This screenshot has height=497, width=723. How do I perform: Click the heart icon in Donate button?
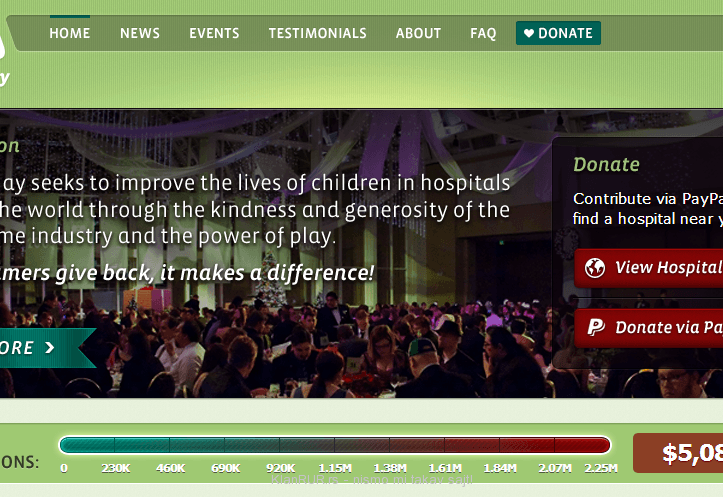529,33
